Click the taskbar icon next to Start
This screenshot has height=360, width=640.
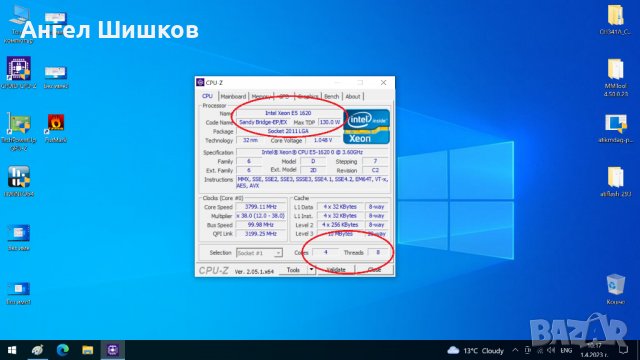click(x=37, y=350)
